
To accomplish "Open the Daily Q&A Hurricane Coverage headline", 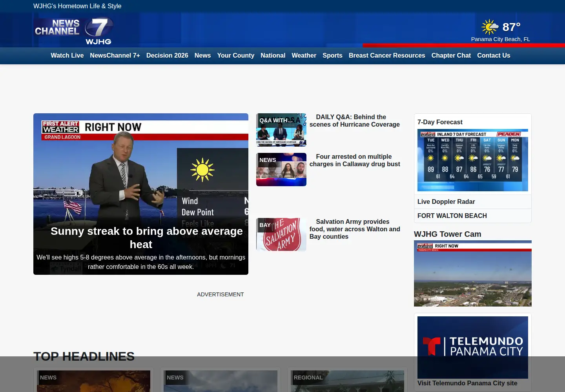I will pos(355,121).
